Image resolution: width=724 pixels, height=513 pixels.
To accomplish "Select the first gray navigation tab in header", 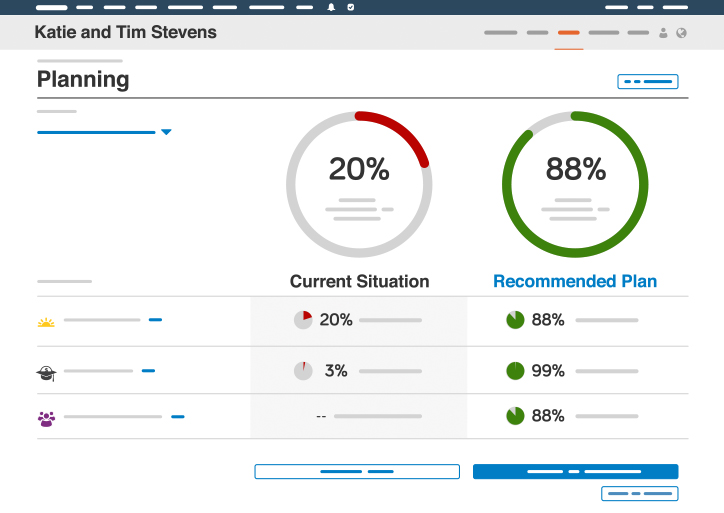I will pyautogui.click(x=501, y=33).
